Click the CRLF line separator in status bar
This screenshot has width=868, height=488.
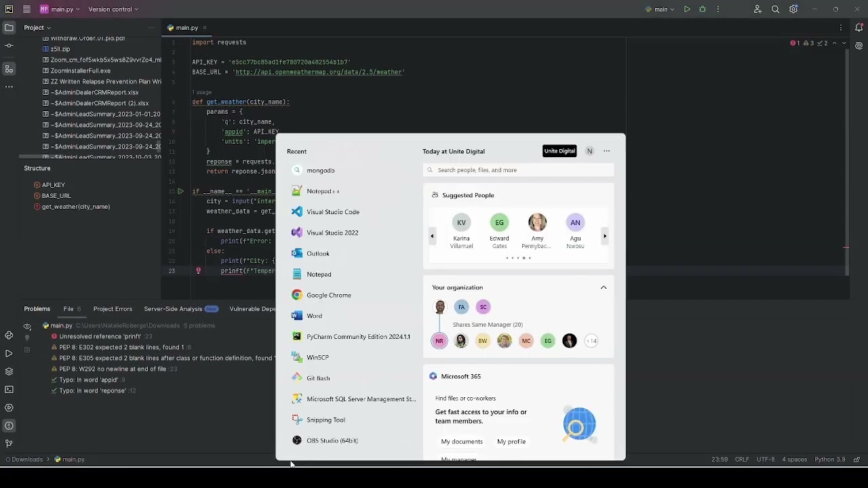tap(742, 460)
